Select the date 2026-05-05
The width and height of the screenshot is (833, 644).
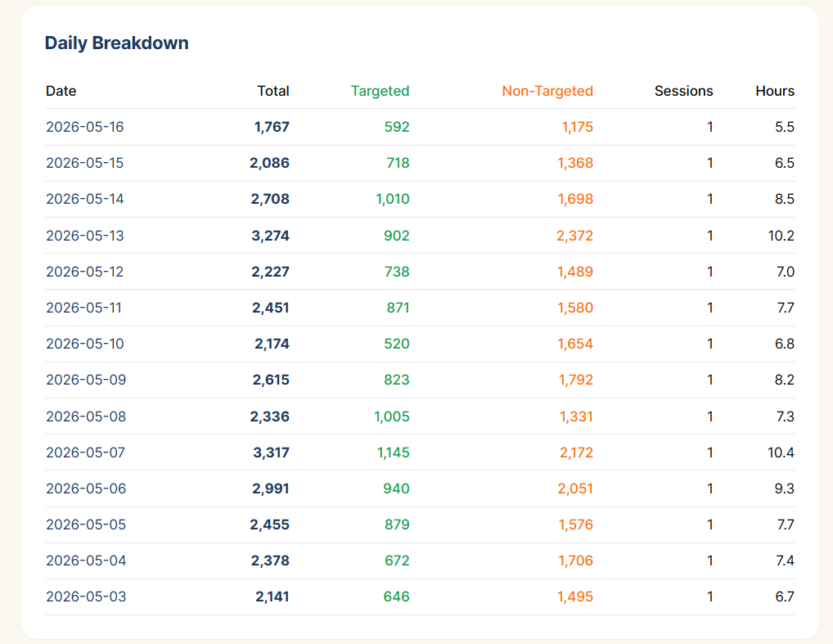(x=86, y=525)
